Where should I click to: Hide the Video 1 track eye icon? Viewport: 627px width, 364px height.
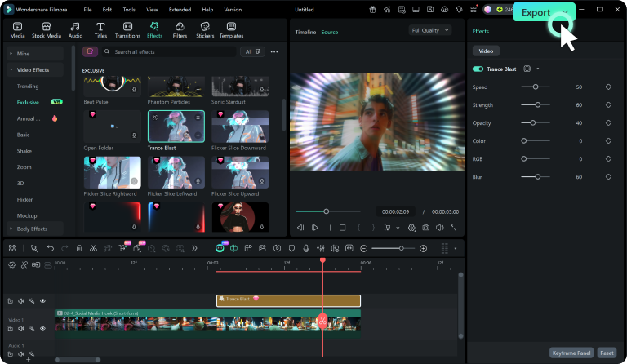[42, 328]
